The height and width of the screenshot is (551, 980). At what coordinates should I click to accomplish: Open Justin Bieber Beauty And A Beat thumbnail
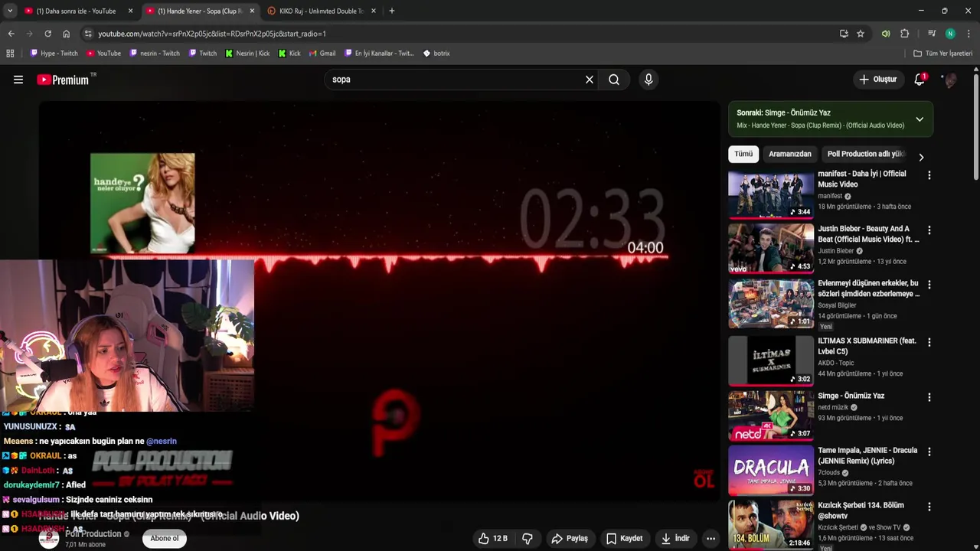coord(771,249)
